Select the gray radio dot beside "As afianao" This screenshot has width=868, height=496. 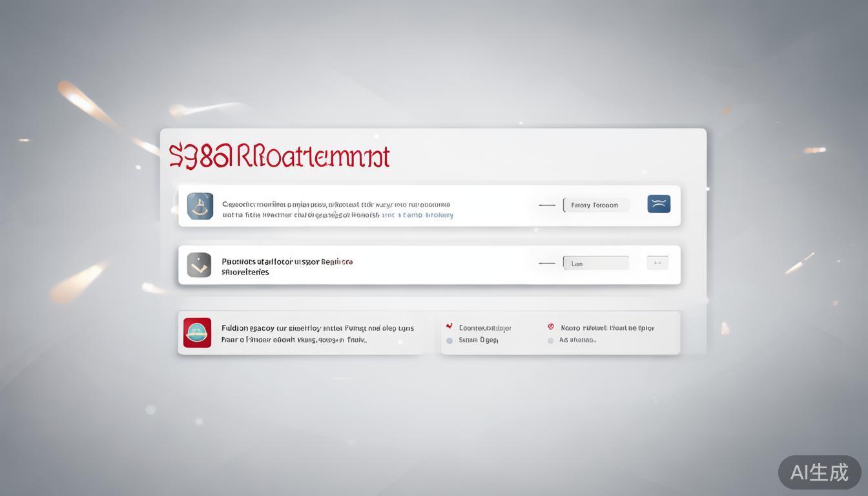pos(550,340)
